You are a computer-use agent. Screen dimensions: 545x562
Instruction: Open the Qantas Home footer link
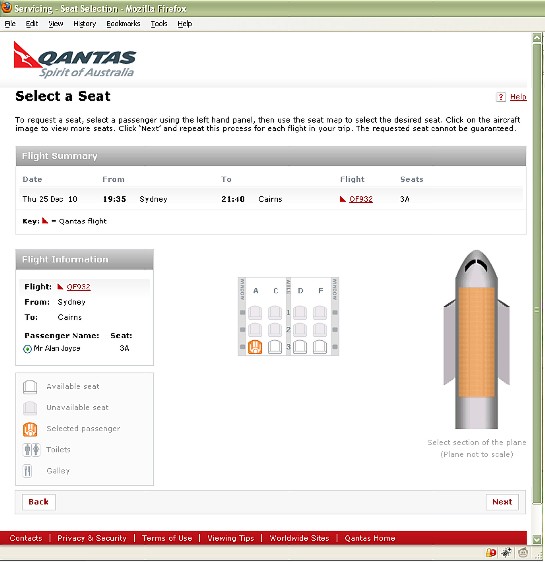pyautogui.click(x=370, y=538)
